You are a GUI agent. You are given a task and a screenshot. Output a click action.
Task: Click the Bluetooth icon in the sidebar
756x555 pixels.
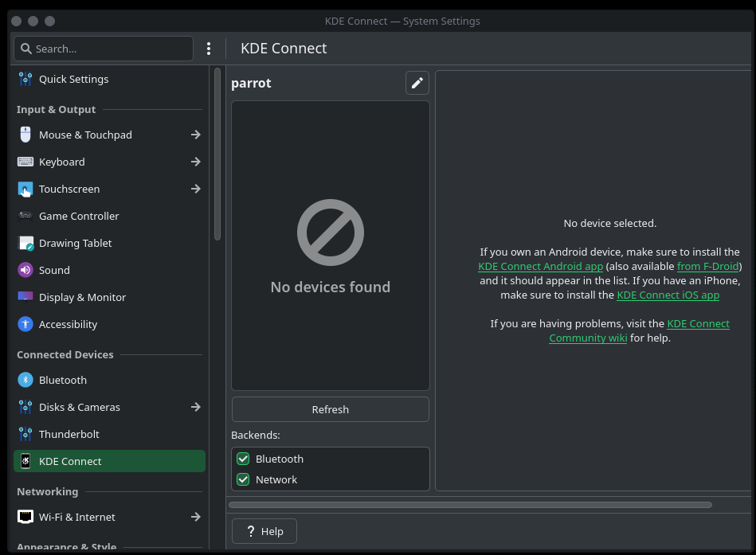point(25,380)
